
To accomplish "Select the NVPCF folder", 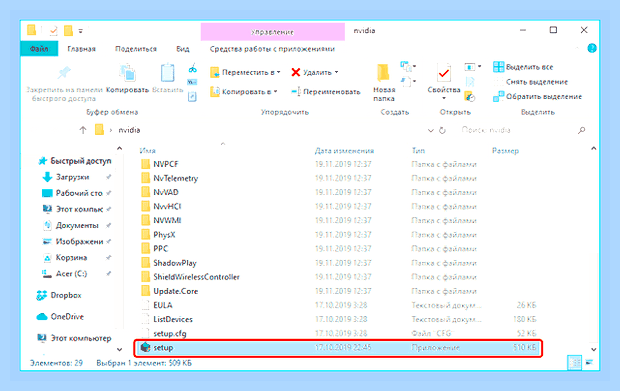I will (159, 164).
